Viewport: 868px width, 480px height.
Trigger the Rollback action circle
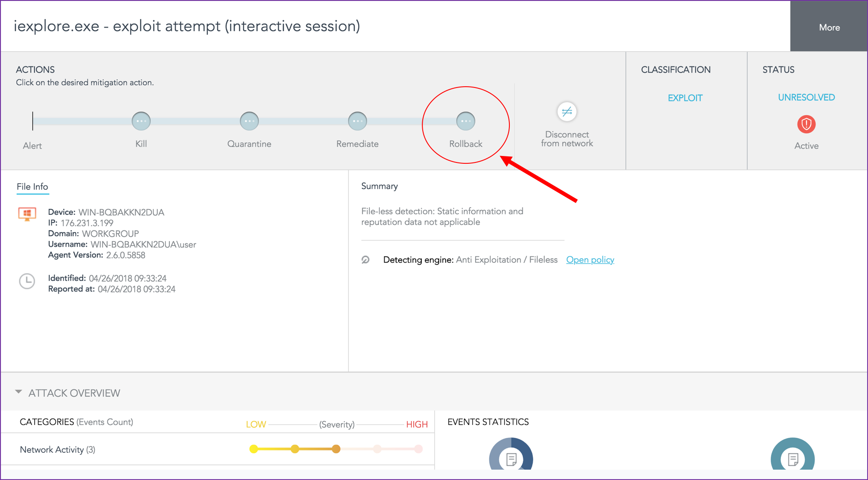pos(466,121)
